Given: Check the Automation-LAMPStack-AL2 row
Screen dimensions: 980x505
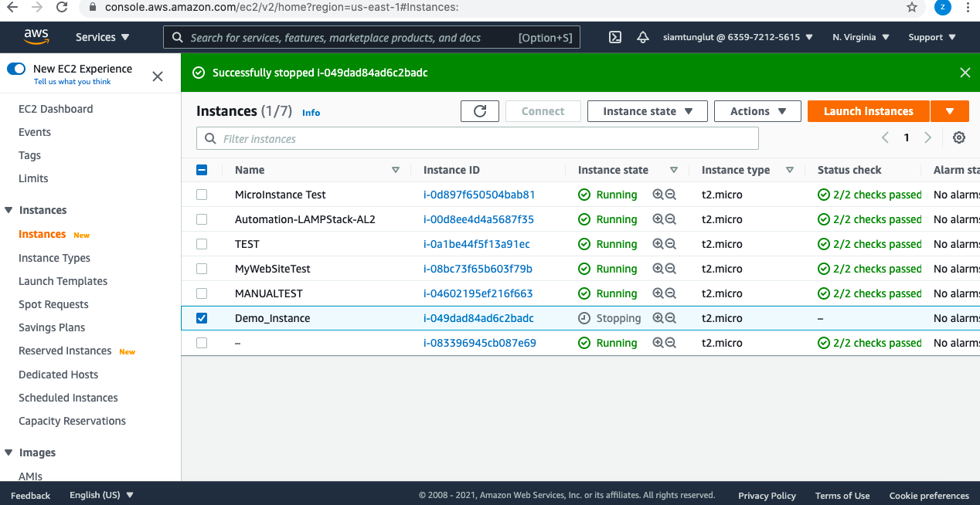Looking at the screenshot, I should pos(202,219).
